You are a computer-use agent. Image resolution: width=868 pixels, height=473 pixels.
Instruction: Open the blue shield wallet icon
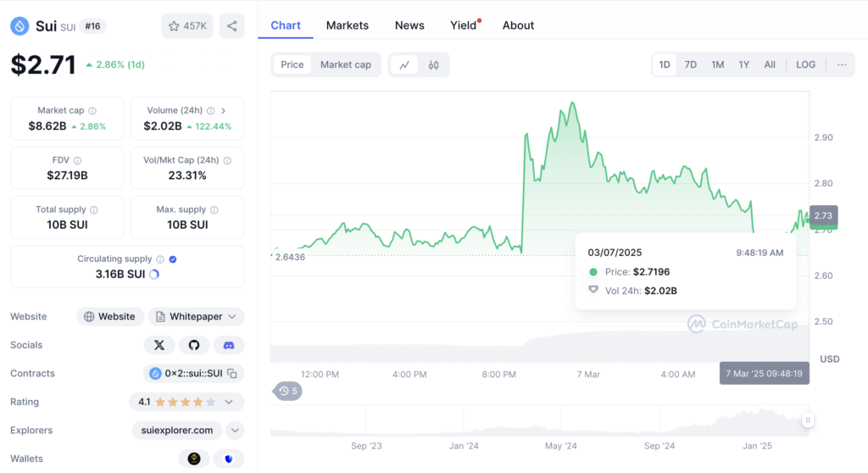point(229,459)
